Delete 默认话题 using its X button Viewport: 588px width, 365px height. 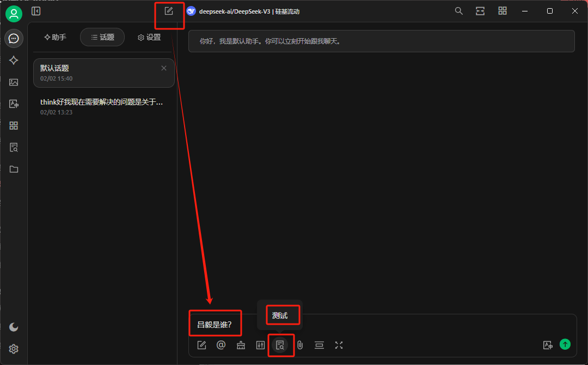pos(164,68)
